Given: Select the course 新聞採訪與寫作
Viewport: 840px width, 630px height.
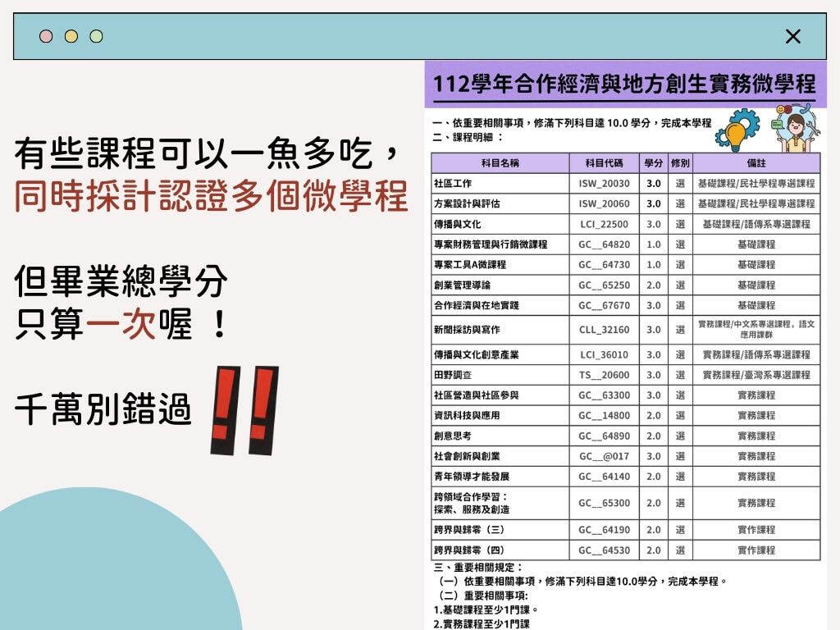Looking at the screenshot, I should (x=467, y=330).
